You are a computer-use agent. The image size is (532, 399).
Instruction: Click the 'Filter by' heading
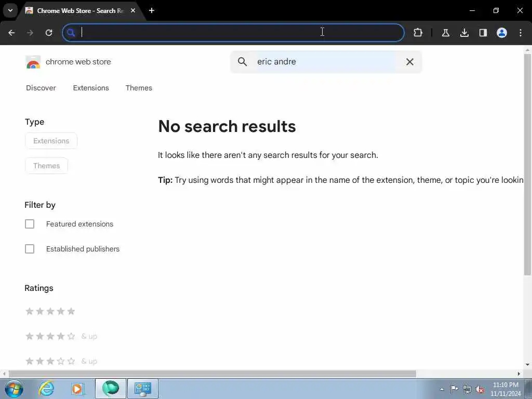pos(40,205)
